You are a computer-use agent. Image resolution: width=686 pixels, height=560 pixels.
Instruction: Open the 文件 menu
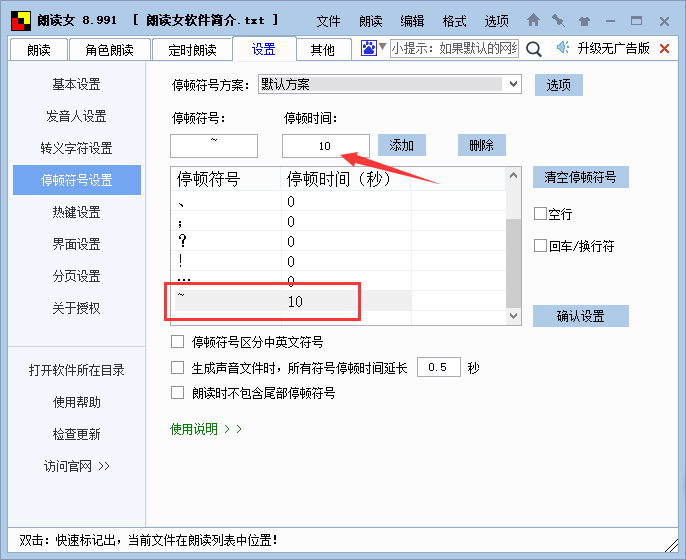[328, 21]
